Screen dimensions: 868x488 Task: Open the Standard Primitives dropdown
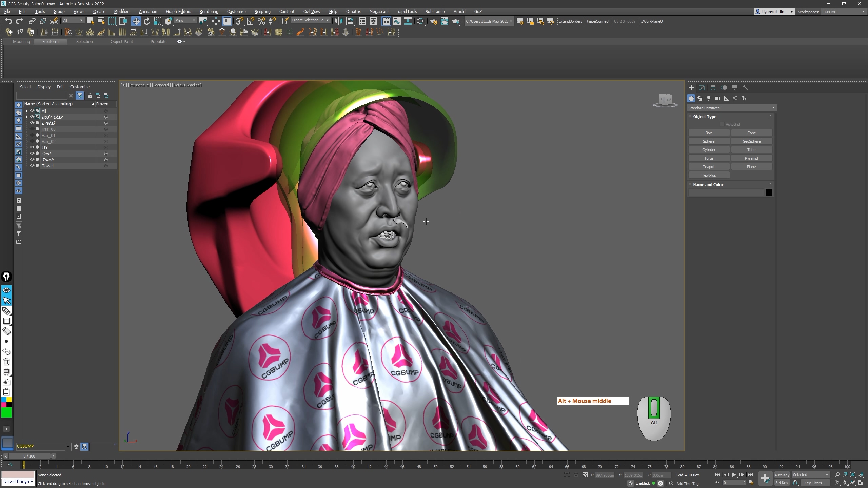pyautogui.click(x=731, y=108)
